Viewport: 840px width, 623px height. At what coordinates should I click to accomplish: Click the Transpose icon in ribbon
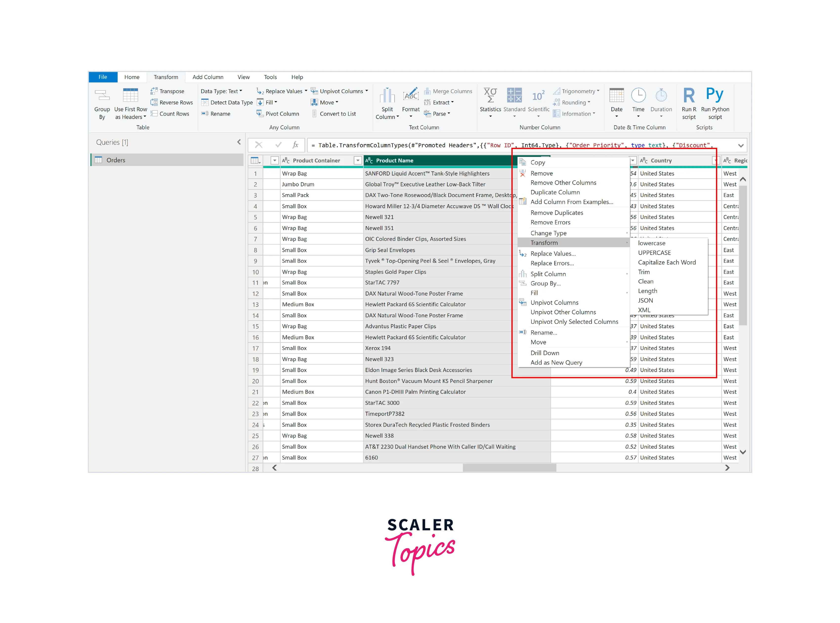click(154, 91)
